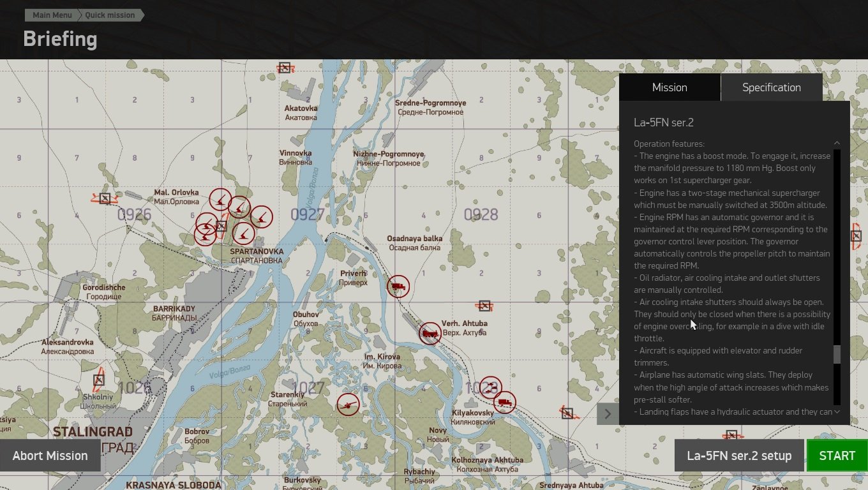The image size is (868, 490).
Task: Click the scroll-up arrow in the specification text
Action: pos(837,144)
